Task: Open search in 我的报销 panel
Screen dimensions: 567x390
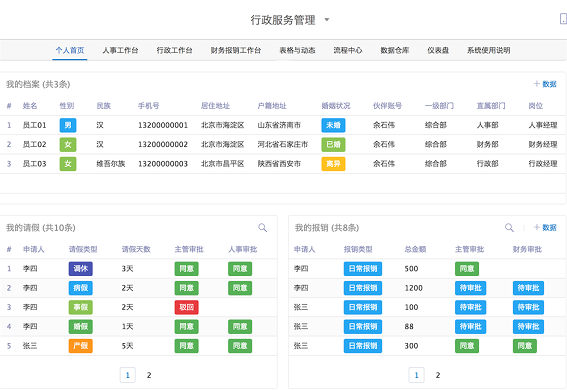Action: pyautogui.click(x=509, y=227)
